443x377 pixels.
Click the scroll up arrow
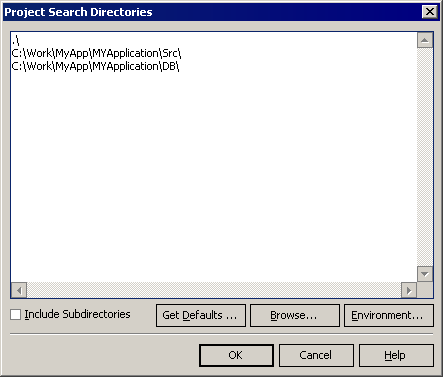point(425,40)
